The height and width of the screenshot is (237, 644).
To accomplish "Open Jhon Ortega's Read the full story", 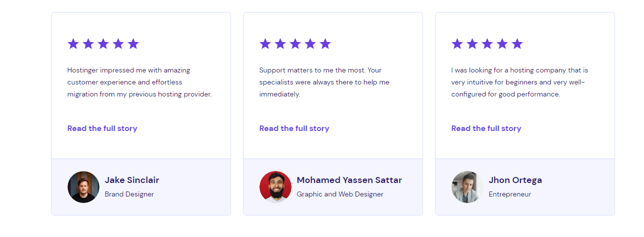I will point(486,128).
